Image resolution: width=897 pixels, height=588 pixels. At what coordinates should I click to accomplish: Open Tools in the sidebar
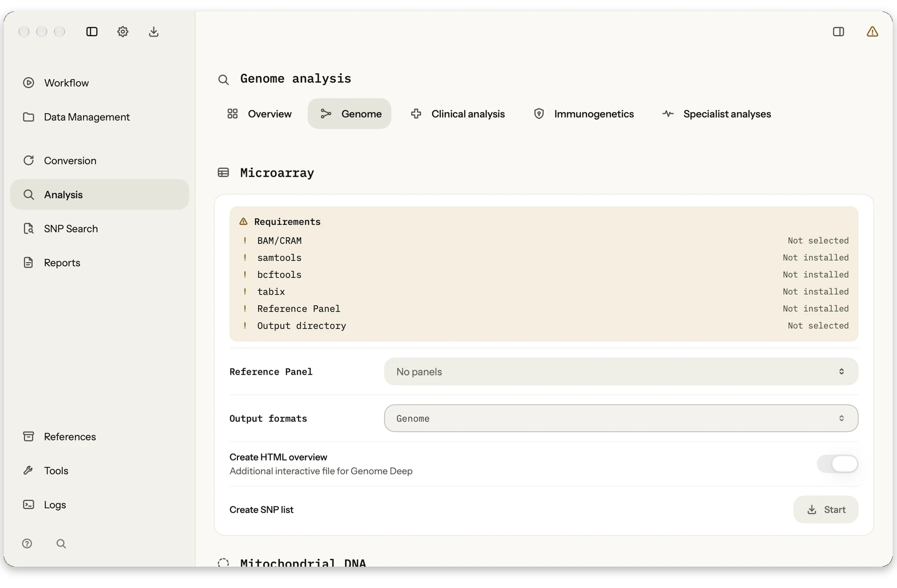(x=100, y=470)
